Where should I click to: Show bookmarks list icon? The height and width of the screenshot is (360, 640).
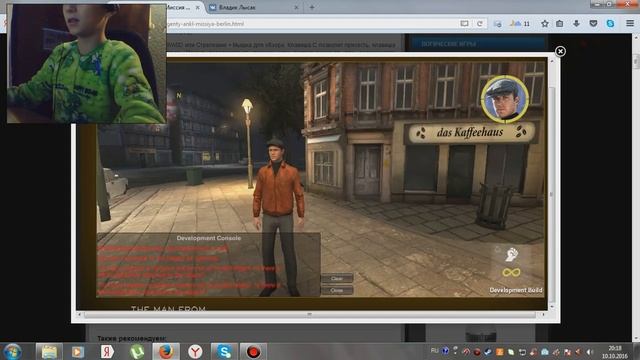[560, 24]
